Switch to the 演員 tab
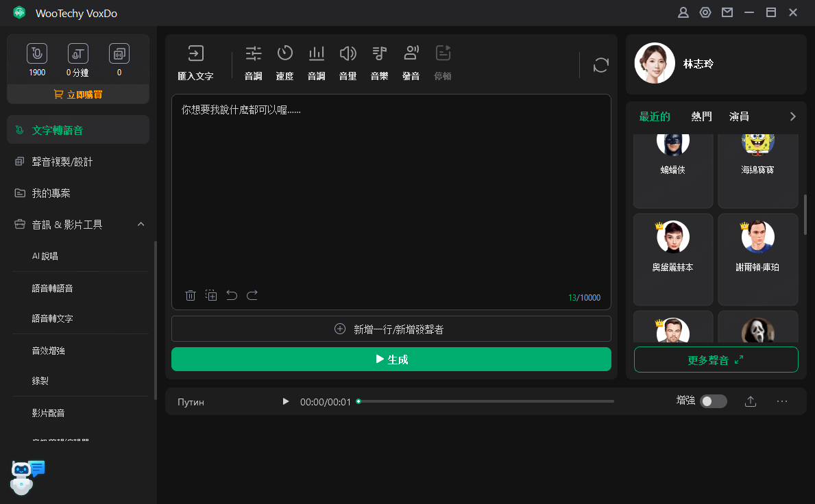Viewport: 815px width, 504px height. click(x=739, y=116)
